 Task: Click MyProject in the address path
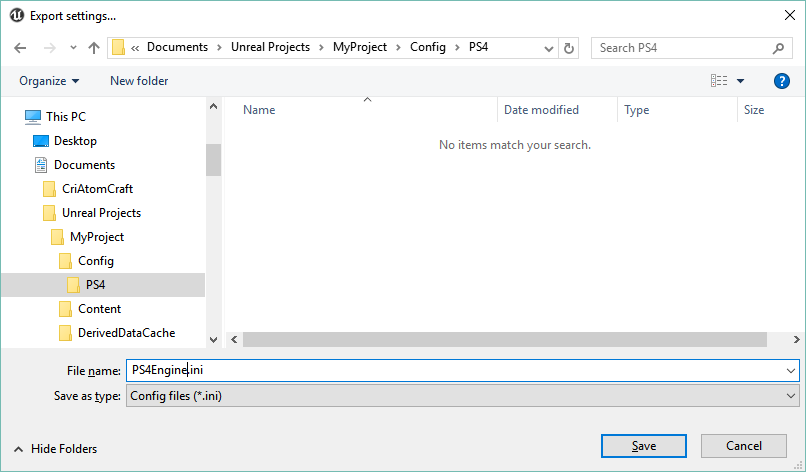360,47
